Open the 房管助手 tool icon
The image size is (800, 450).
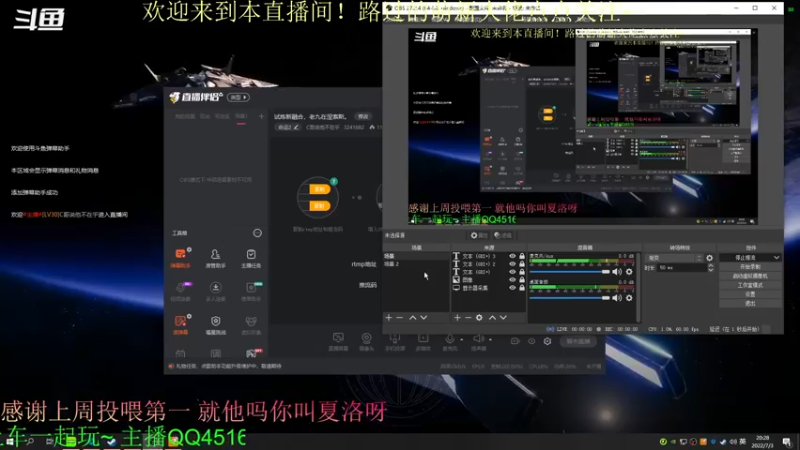click(x=215, y=258)
